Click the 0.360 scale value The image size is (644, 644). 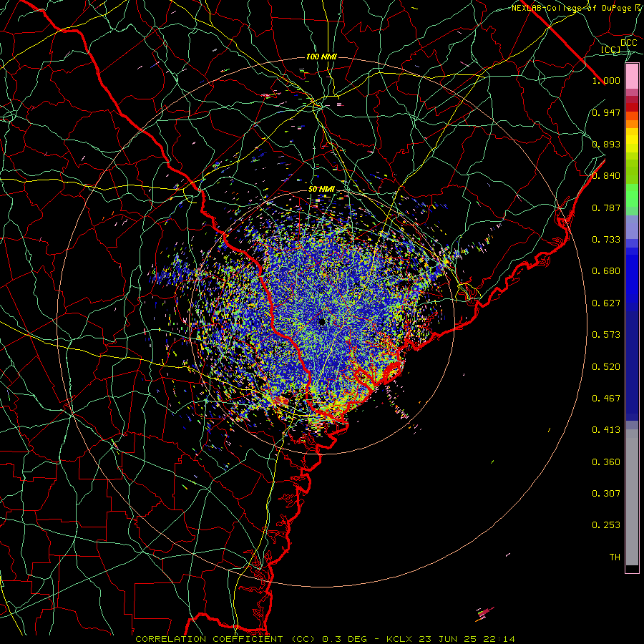click(x=606, y=462)
